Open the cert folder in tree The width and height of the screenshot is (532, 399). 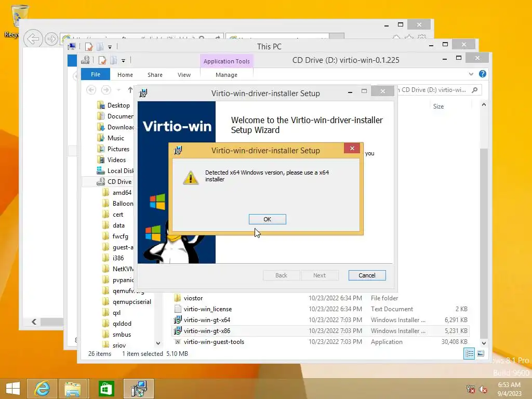click(113, 215)
